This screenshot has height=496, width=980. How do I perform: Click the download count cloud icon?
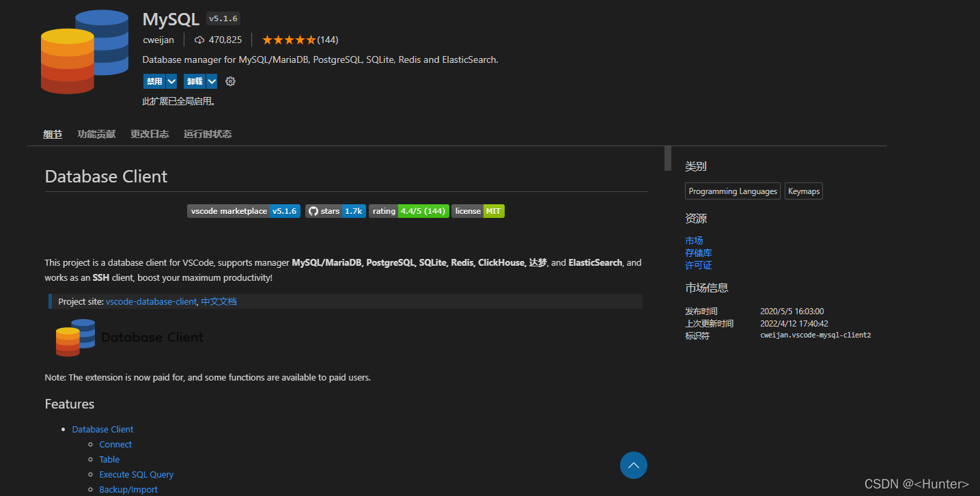199,40
